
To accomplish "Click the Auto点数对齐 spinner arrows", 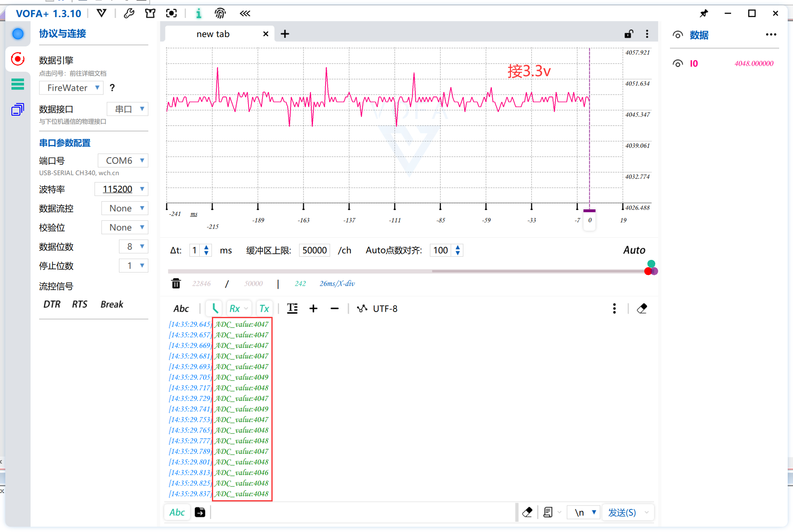I will (x=458, y=250).
